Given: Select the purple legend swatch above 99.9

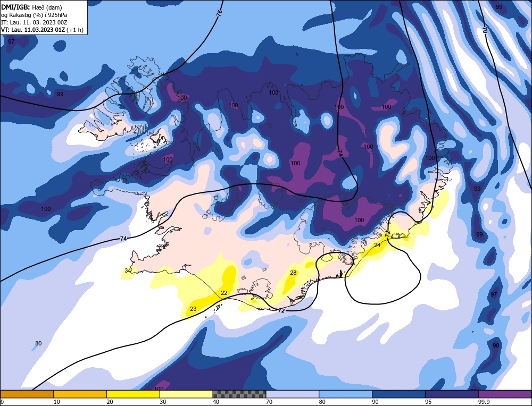Looking at the screenshot, I should pyautogui.click(x=505, y=394).
